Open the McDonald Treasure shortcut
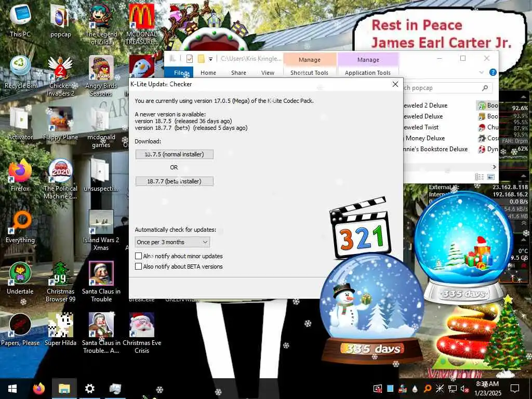This screenshot has width=532, height=399. (x=141, y=24)
